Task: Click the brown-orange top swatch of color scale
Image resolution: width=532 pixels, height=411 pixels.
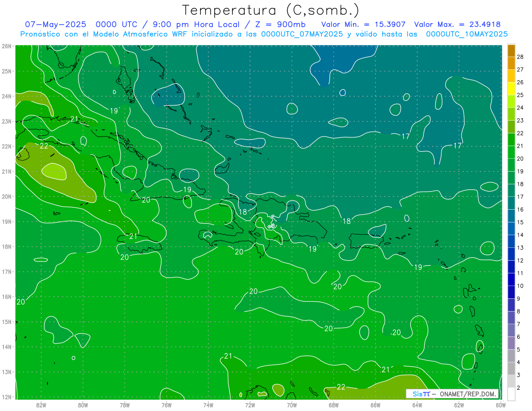Action: (511, 51)
